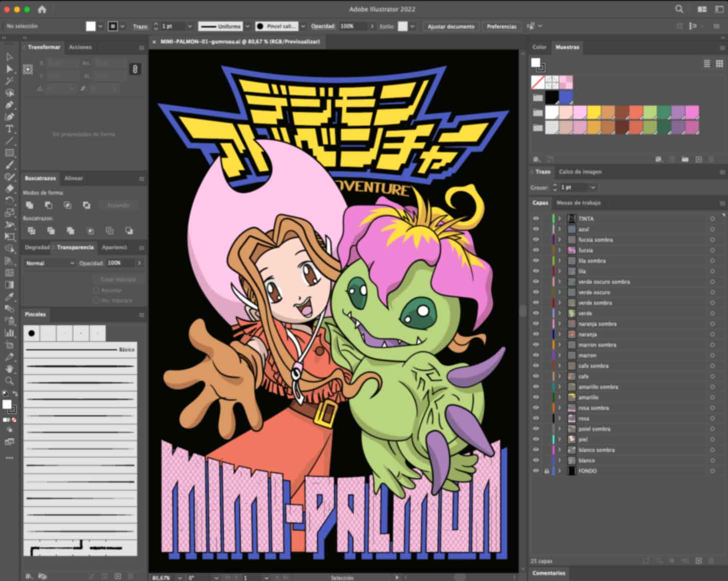Hide the TINTA layer
Viewport: 728px width, 581px height.
[536, 219]
